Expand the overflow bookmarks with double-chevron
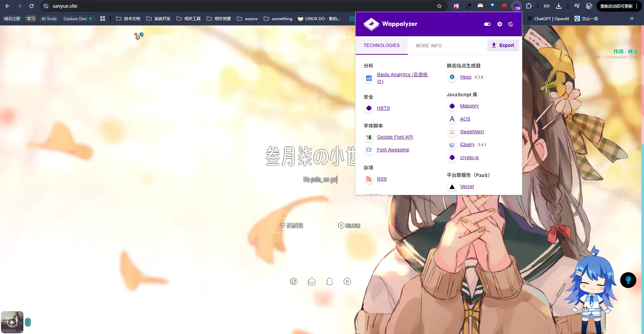The height and width of the screenshot is (334, 644). pyautogui.click(x=632, y=18)
